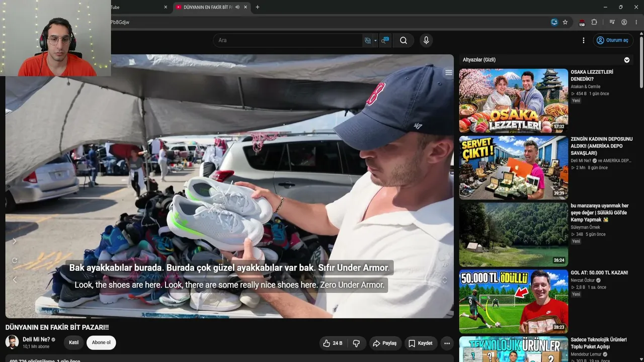Open the Süleyman Örnek channel name

[x=585, y=227]
